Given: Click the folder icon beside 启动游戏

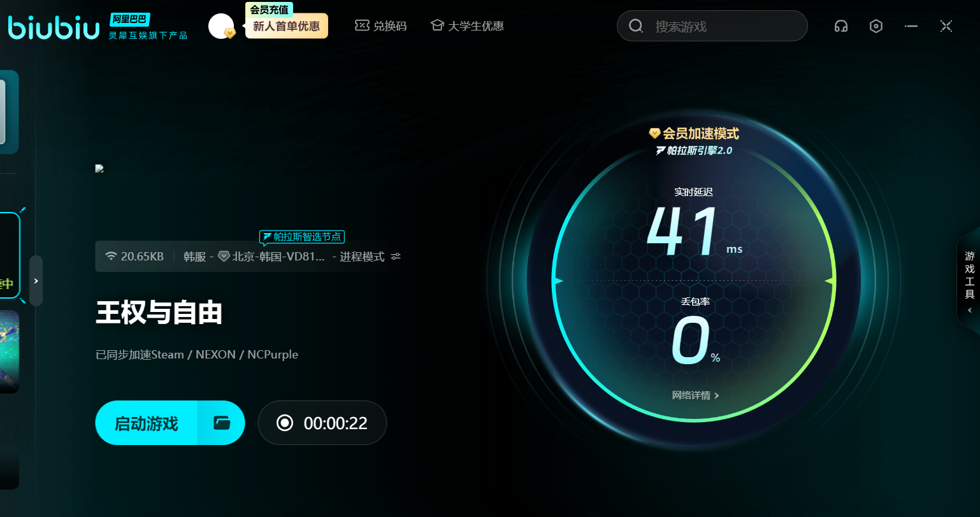Looking at the screenshot, I should [221, 423].
